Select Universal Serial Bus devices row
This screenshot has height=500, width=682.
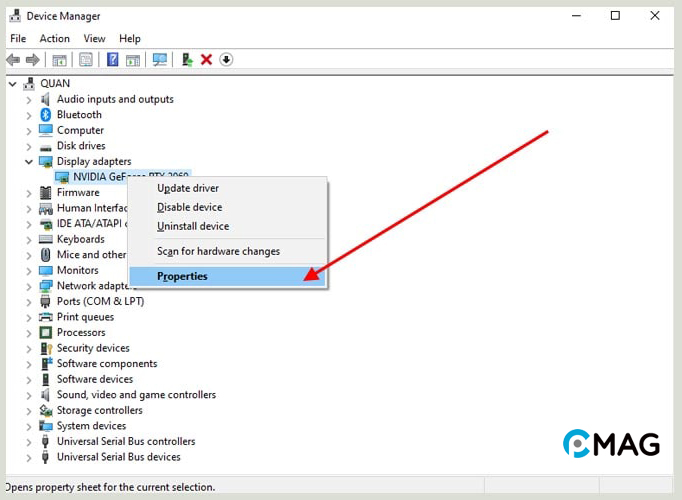(118, 457)
